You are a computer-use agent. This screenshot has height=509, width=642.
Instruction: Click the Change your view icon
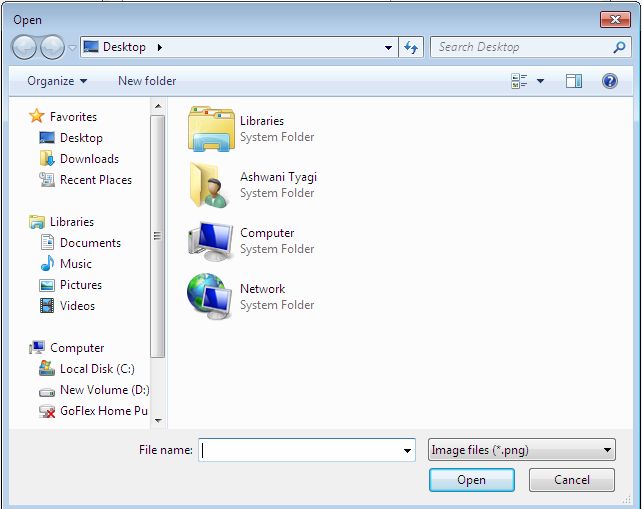click(519, 81)
